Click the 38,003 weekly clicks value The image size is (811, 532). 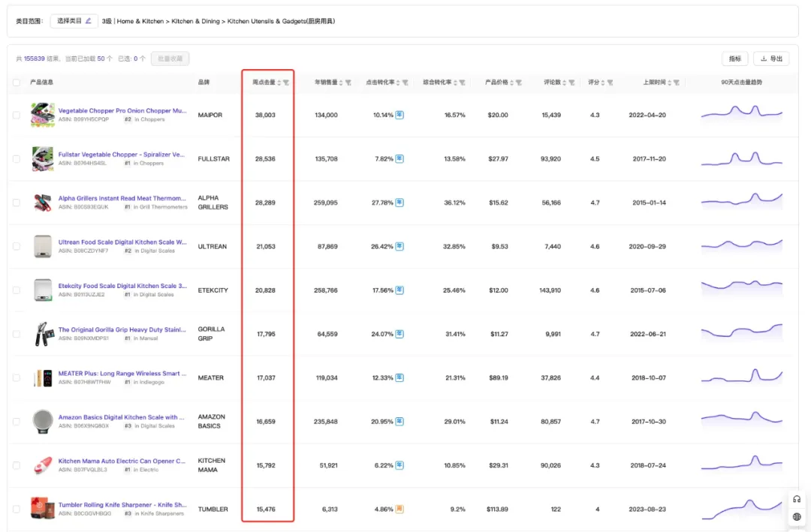pos(265,115)
